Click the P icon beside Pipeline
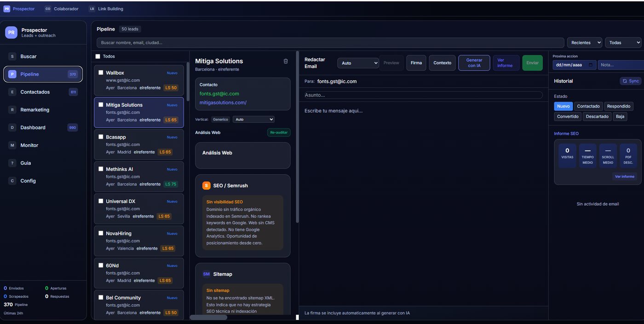 point(12,74)
